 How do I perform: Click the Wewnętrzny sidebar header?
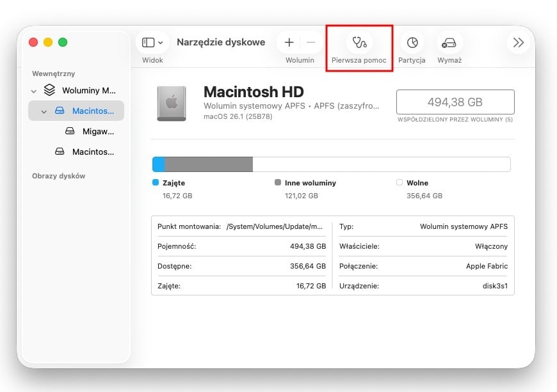tap(54, 74)
